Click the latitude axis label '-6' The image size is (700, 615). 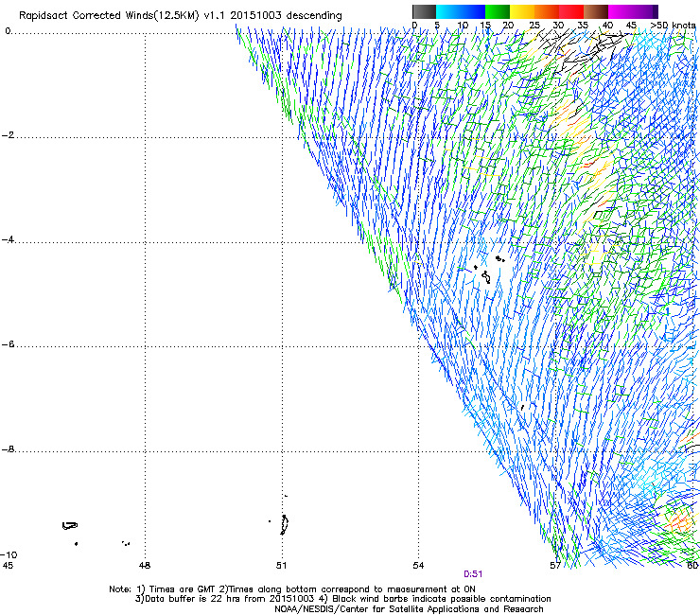click(8, 344)
